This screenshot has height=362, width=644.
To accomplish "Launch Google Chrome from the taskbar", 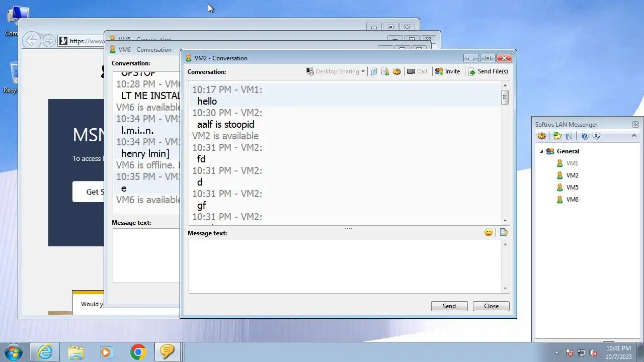I will (x=138, y=352).
